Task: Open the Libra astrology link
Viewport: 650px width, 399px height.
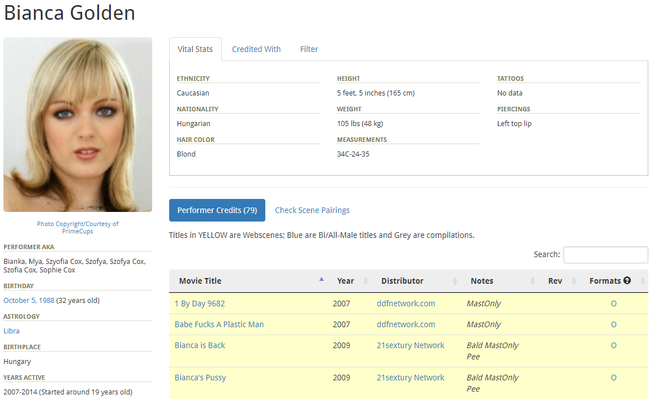Action: (x=11, y=331)
